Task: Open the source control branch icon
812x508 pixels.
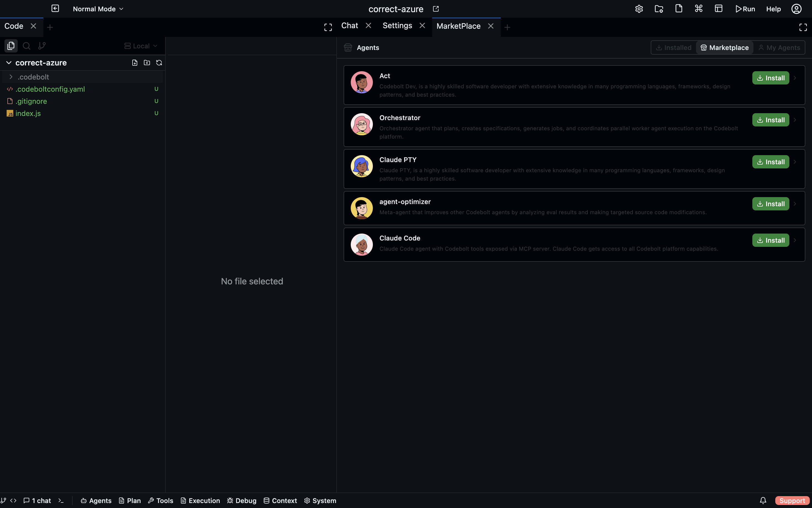Action: 42,46
